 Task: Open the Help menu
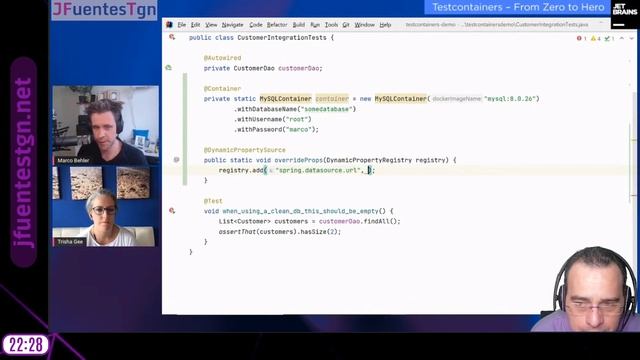point(385,25)
